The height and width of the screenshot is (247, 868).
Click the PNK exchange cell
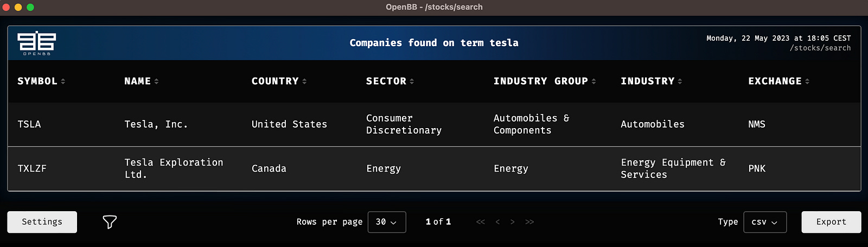(x=757, y=169)
